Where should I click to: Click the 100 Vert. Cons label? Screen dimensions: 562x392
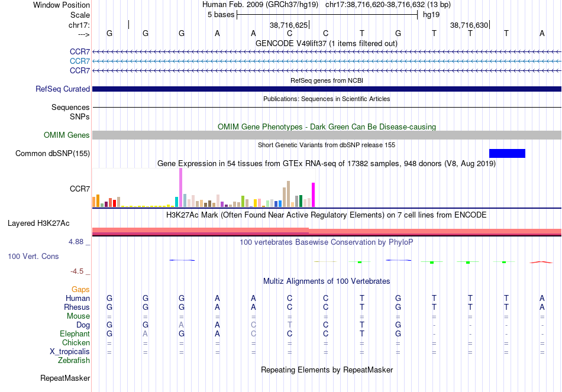click(33, 256)
